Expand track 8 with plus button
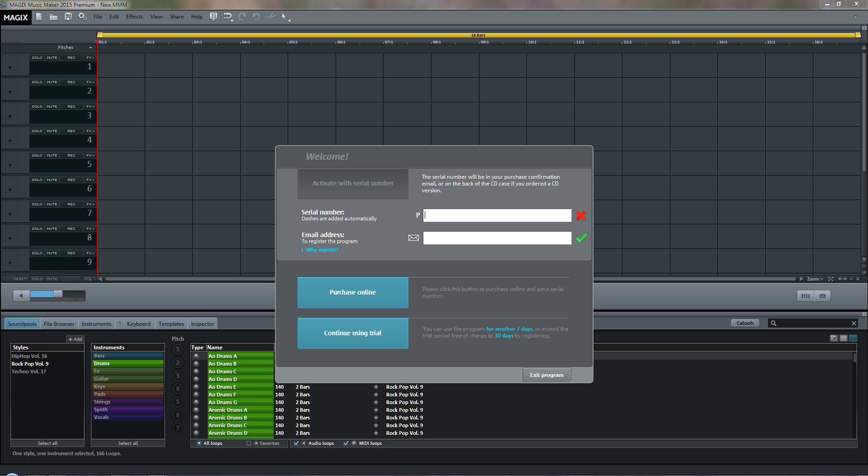Image resolution: width=868 pixels, height=476 pixels. coord(10,238)
